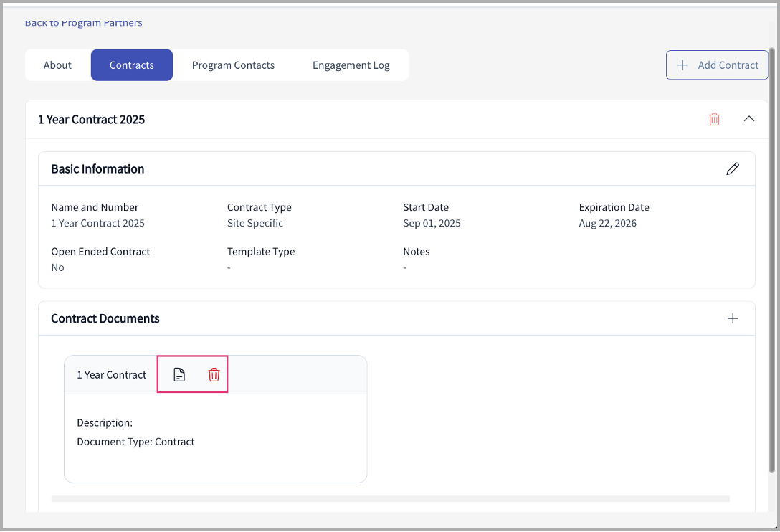
Task: Edit Basic Information with the pencil icon
Action: [x=732, y=169]
